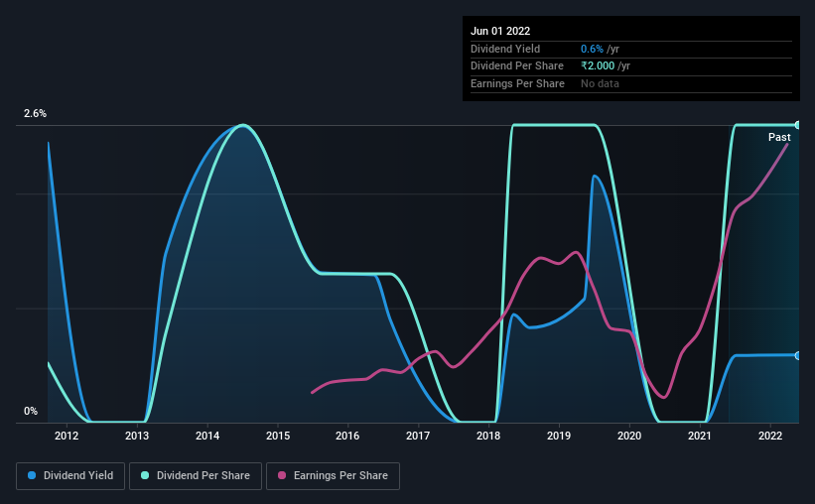Select the 2019 x-axis label

pos(559,436)
